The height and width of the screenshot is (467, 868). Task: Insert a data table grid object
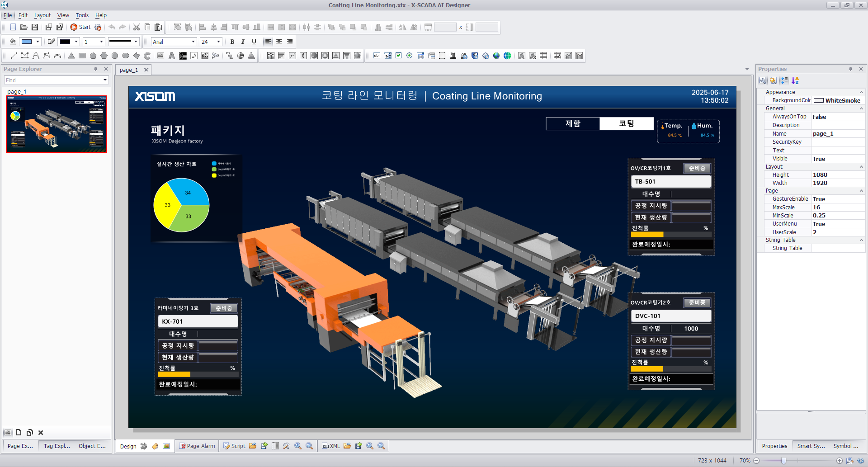(x=543, y=56)
